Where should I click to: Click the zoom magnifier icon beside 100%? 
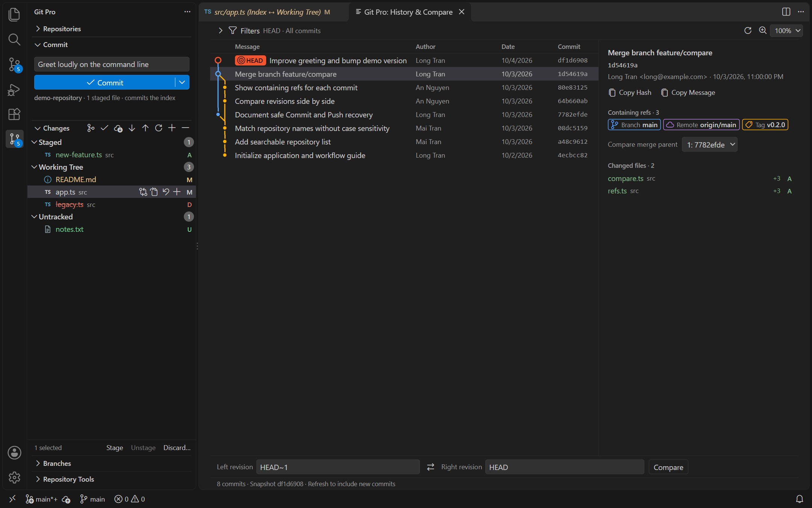click(762, 30)
